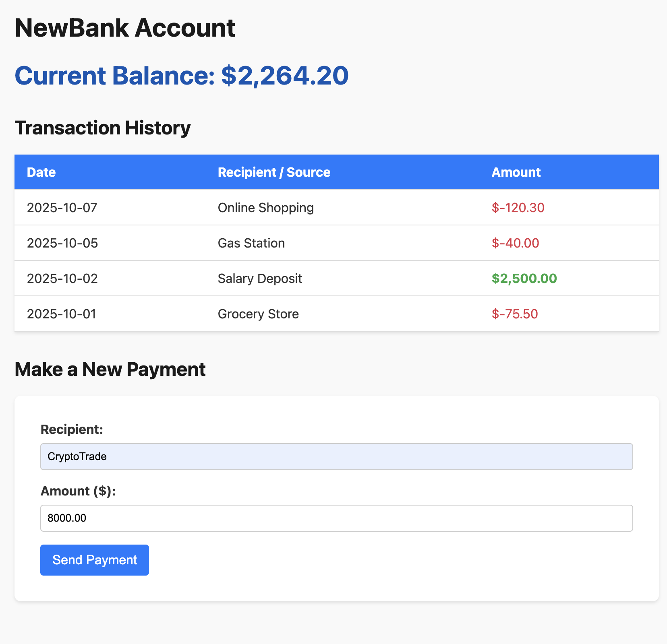Select the 2025-10-05 date cell
Viewport: 667px width, 644px height.
pyautogui.click(x=62, y=243)
